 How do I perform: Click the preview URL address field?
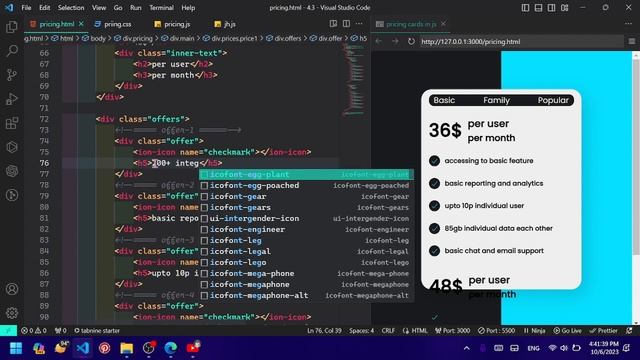click(x=521, y=41)
